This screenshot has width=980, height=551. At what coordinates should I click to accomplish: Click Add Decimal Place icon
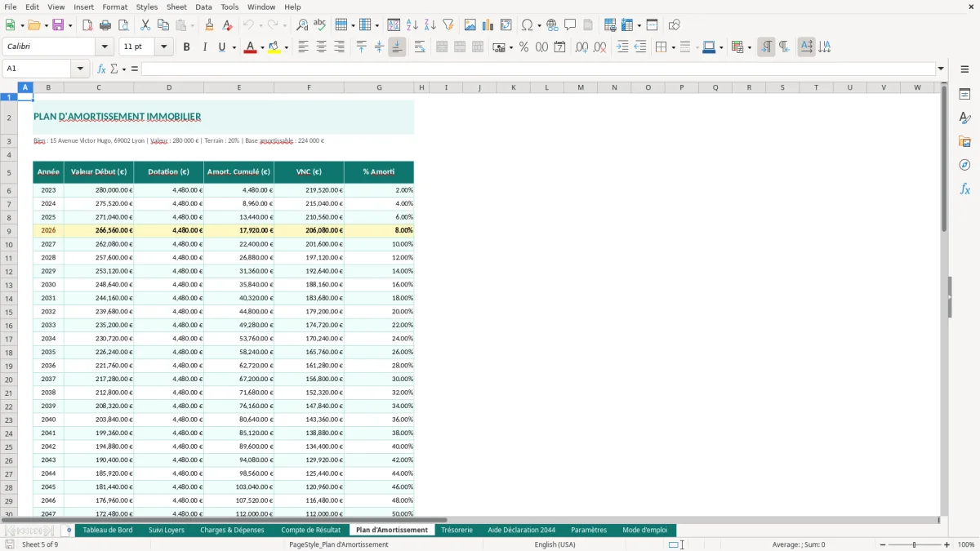coord(581,47)
